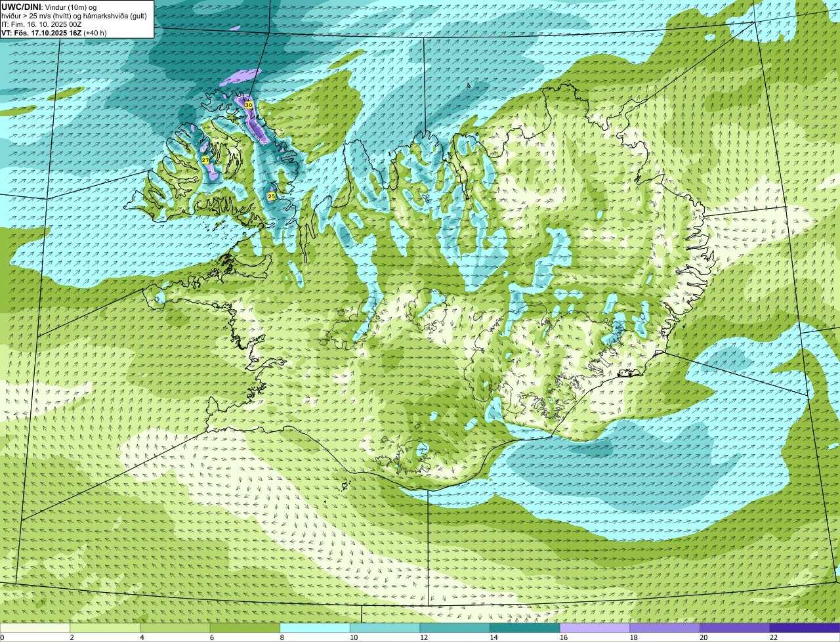
Task: Select the 14–16 m/s dark teal legend swatch
Action: [524, 628]
